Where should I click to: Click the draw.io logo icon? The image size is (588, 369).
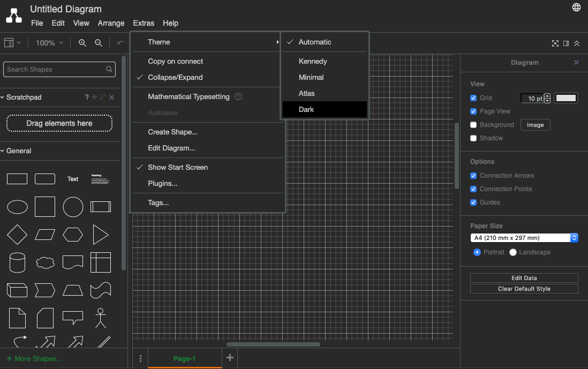[x=14, y=16]
